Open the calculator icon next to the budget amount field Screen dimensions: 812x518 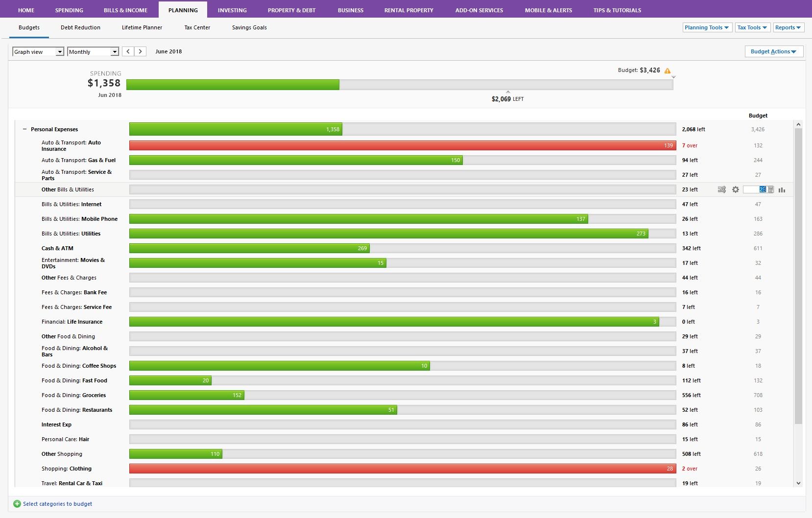771,189
